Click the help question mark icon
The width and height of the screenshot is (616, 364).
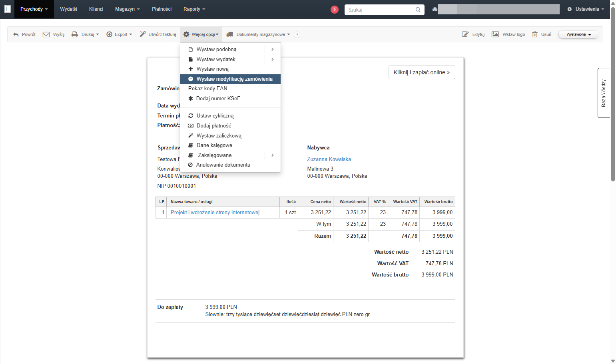click(297, 35)
